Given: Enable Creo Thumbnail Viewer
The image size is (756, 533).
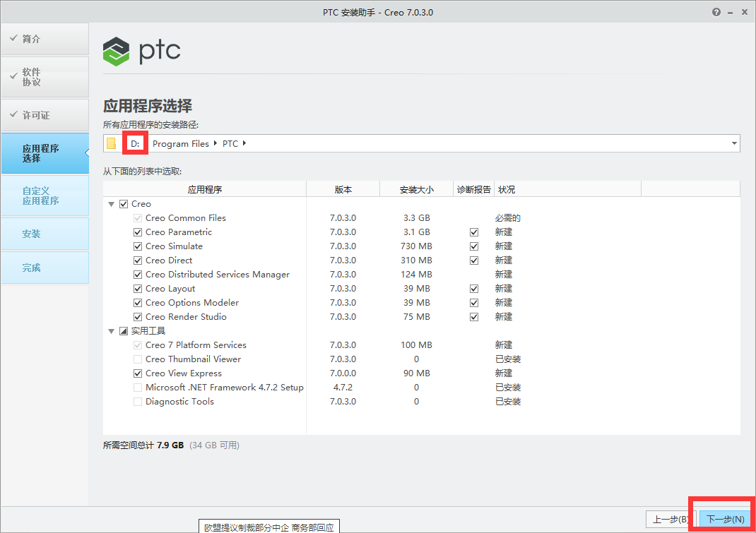Looking at the screenshot, I should coord(137,359).
